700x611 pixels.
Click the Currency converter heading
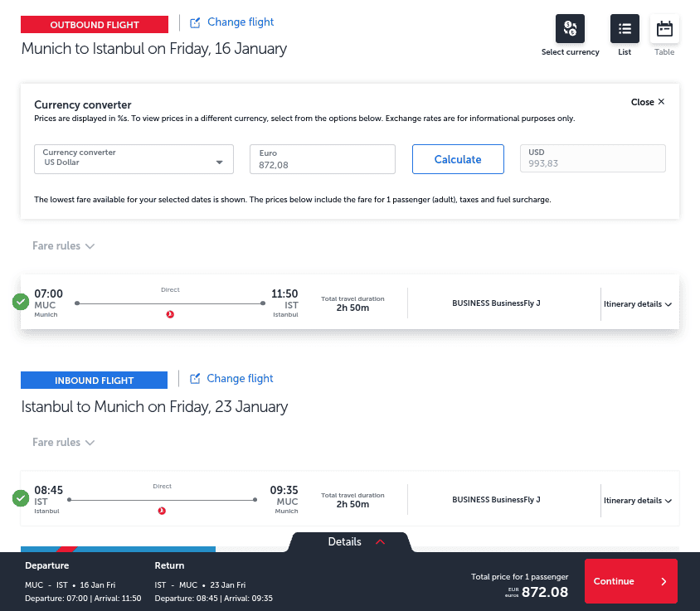[x=83, y=105]
